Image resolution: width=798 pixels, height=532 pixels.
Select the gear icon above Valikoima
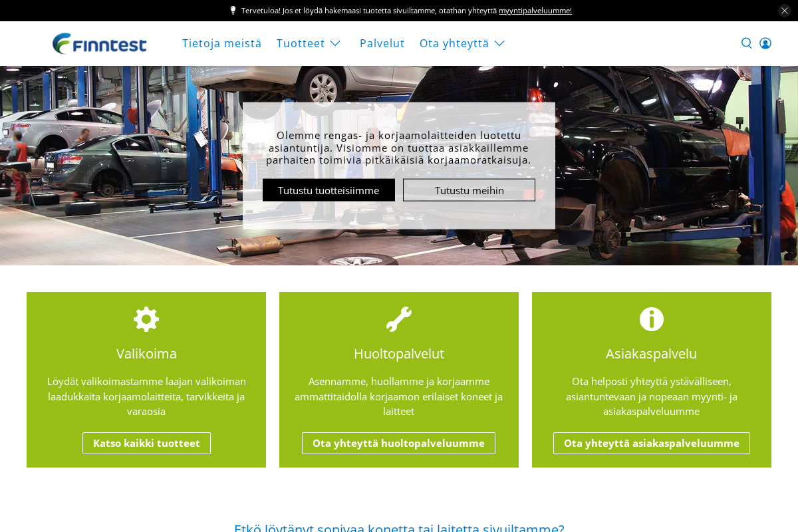pyautogui.click(x=146, y=319)
